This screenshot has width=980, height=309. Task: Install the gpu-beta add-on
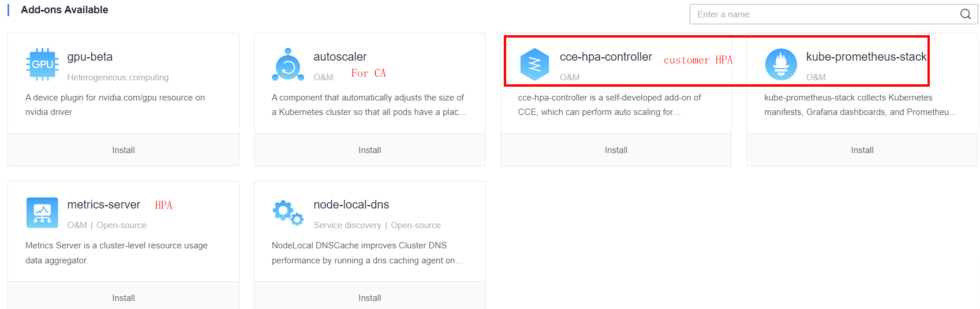click(x=124, y=150)
